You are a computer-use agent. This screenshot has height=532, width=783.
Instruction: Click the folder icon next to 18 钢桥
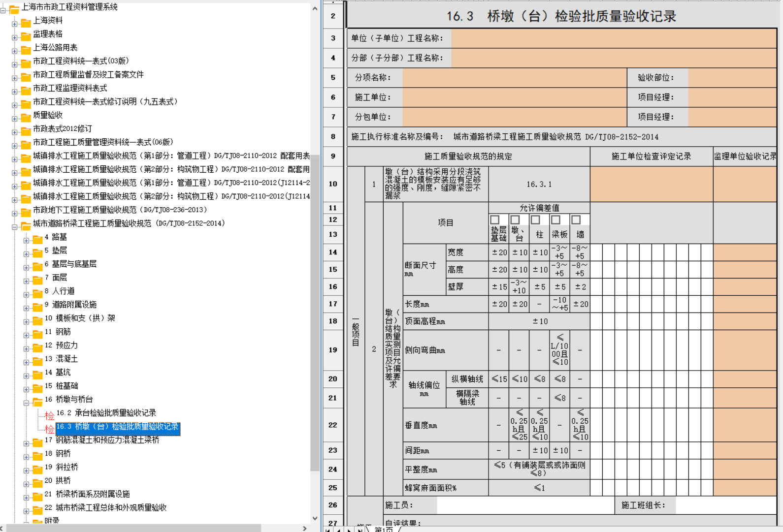pyautogui.click(x=37, y=455)
